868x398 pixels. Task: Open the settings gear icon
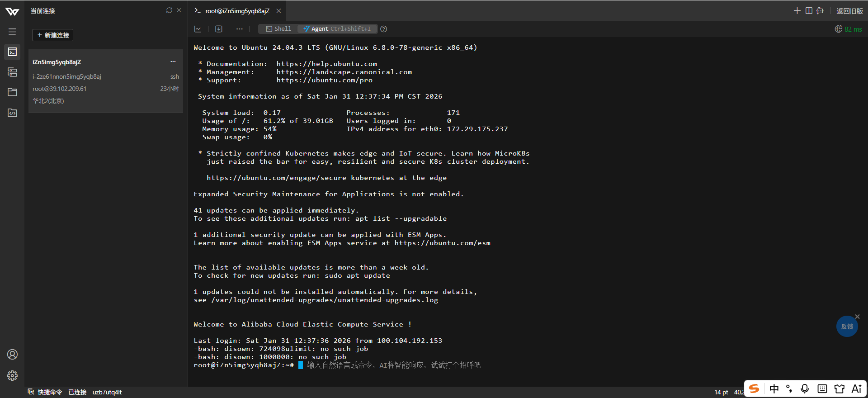click(12, 375)
